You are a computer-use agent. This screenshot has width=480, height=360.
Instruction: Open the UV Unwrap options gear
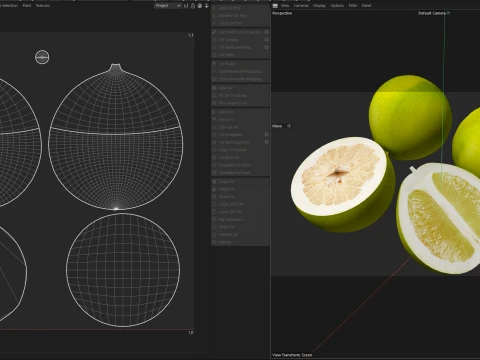coord(266,40)
